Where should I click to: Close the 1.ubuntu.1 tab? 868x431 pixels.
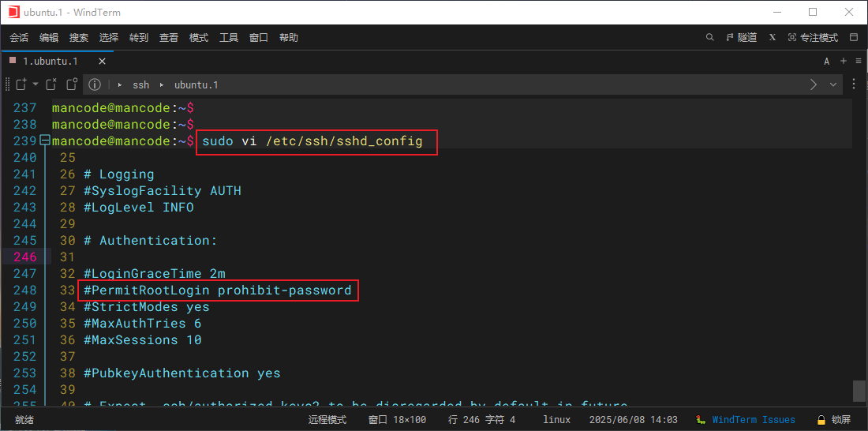pos(102,61)
